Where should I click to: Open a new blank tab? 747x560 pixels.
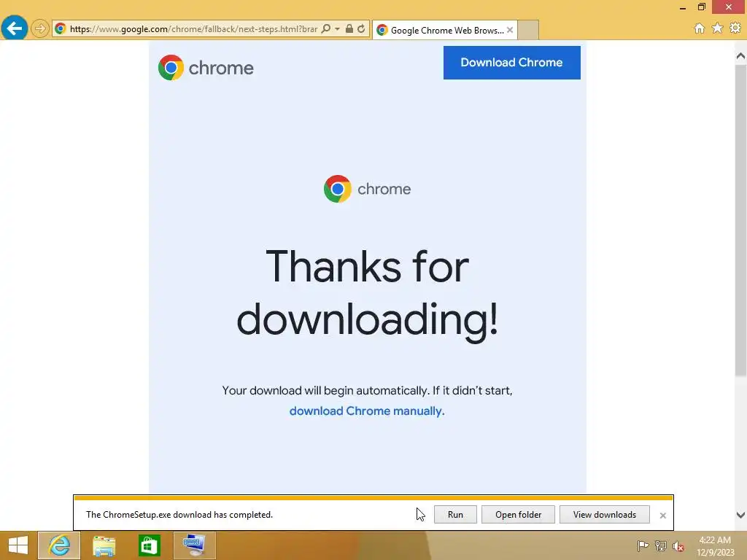pos(528,30)
